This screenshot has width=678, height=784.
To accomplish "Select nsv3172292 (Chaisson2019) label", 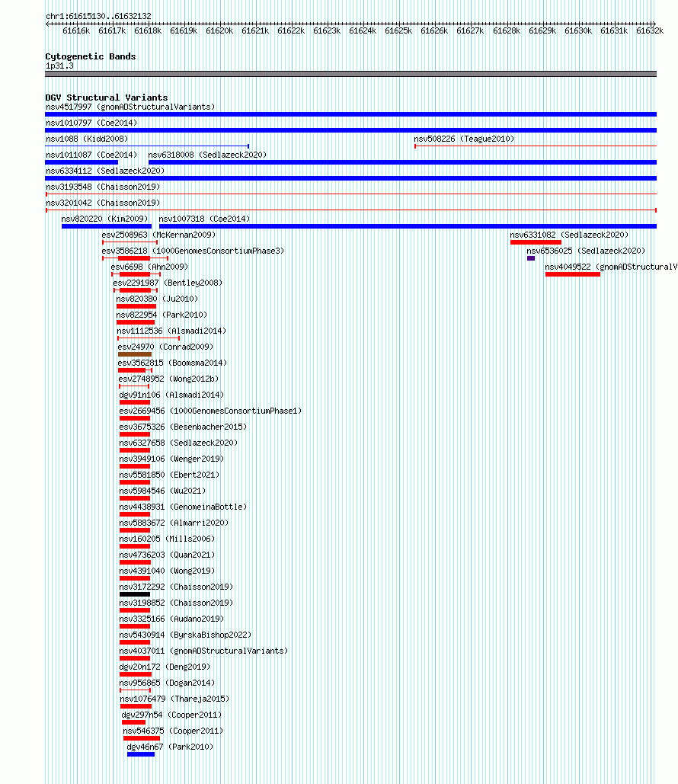I will (x=176, y=587).
